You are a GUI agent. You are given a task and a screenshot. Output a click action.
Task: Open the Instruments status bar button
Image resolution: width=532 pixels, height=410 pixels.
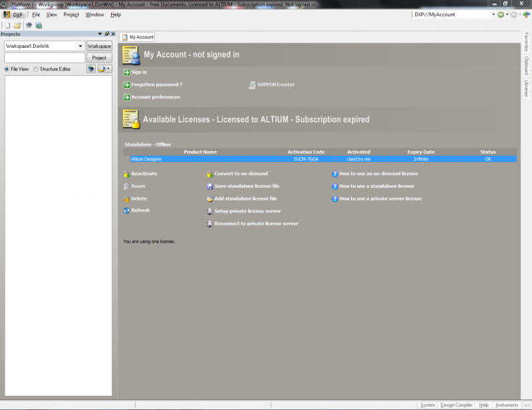pyautogui.click(x=507, y=405)
